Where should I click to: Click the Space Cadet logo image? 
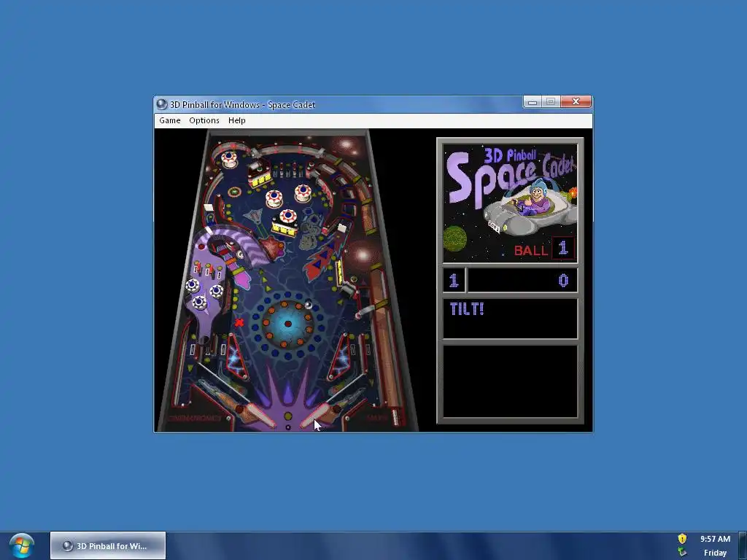[510, 203]
